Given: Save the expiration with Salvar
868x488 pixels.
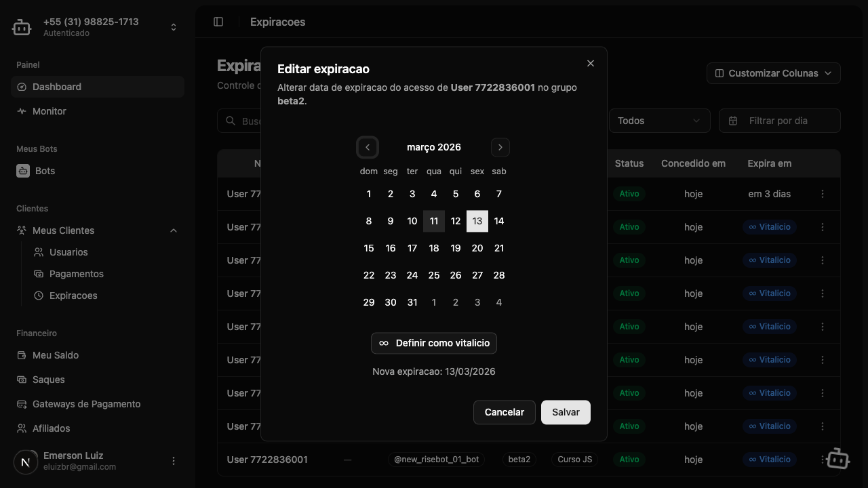Looking at the screenshot, I should click(566, 412).
